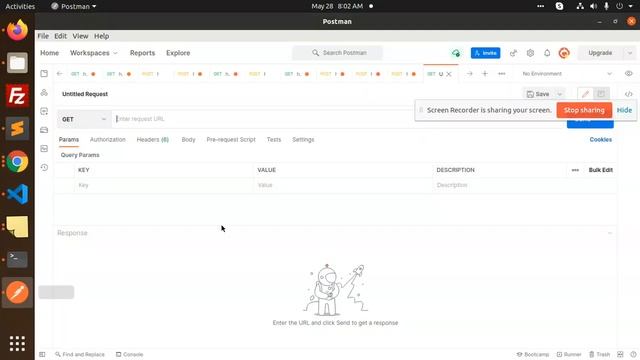Open the View menu
This screenshot has height=360, width=640.
coord(80,36)
